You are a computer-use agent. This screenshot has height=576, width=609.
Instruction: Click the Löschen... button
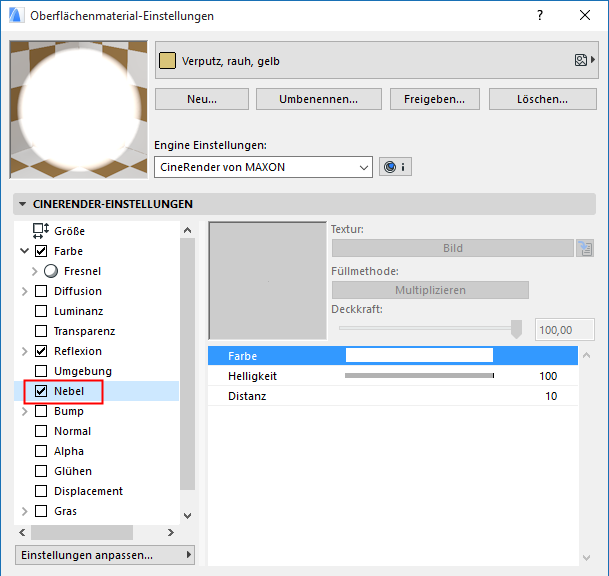click(x=543, y=99)
